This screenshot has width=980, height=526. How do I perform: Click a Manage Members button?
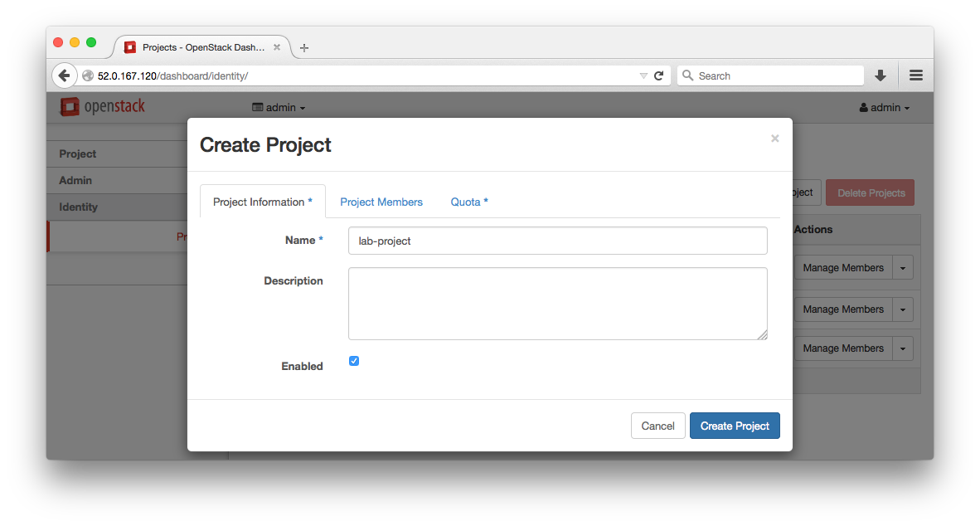click(x=842, y=267)
